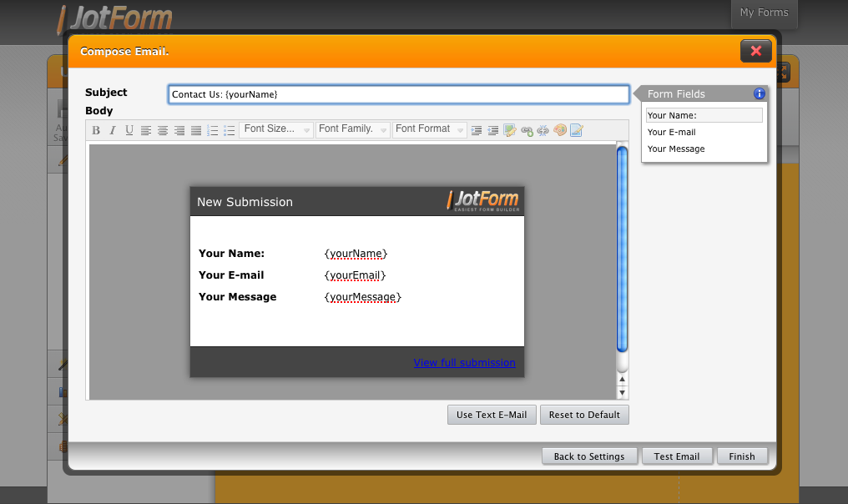Select the Your E-mail form field

point(672,132)
